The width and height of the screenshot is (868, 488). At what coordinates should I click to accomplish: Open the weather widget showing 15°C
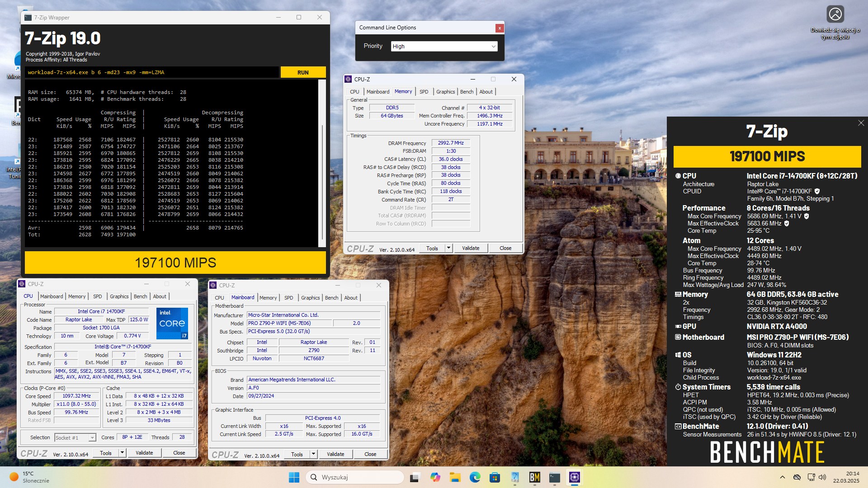30,477
